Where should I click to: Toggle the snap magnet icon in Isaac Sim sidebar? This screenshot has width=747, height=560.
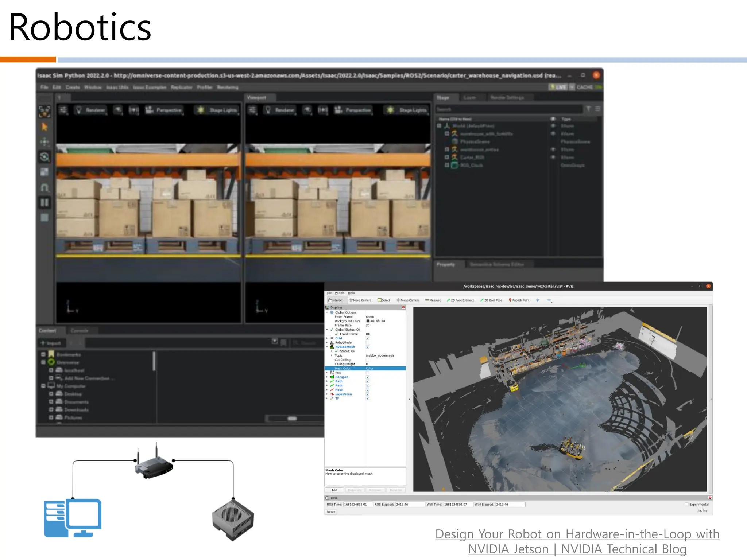tap(44, 187)
